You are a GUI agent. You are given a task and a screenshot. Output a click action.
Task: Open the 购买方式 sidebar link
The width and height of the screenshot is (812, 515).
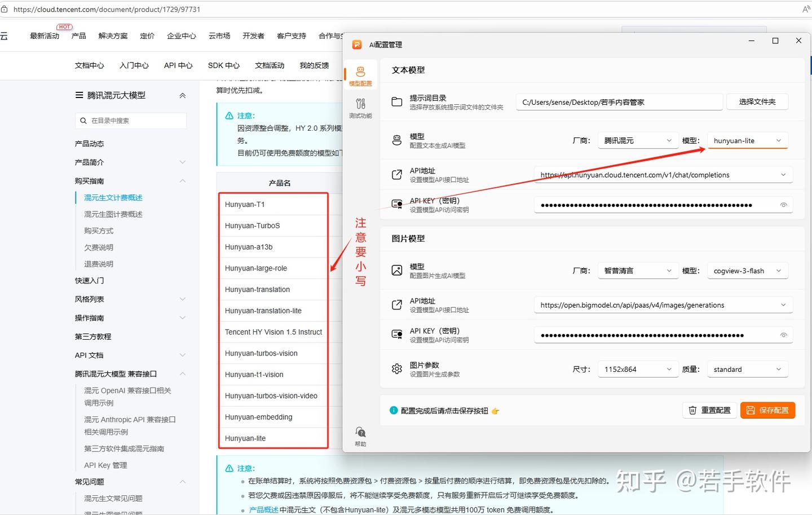click(x=99, y=231)
